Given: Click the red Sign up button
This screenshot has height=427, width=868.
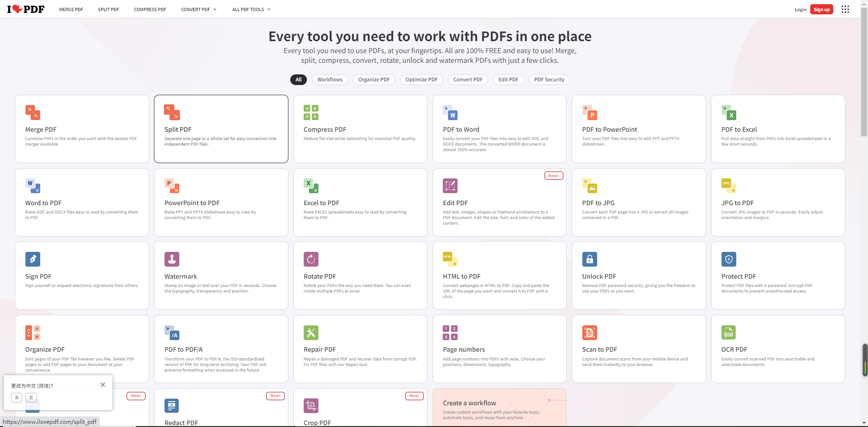Looking at the screenshot, I should point(822,9).
